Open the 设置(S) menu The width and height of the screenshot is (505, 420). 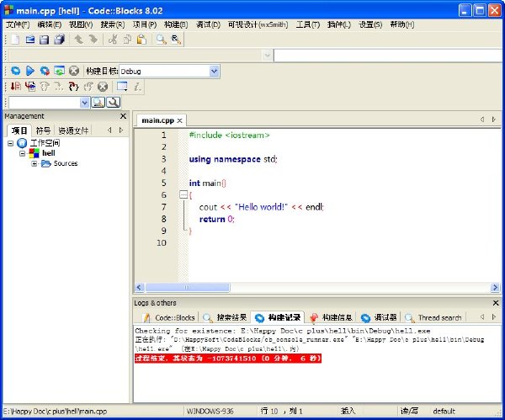pyautogui.click(x=370, y=24)
